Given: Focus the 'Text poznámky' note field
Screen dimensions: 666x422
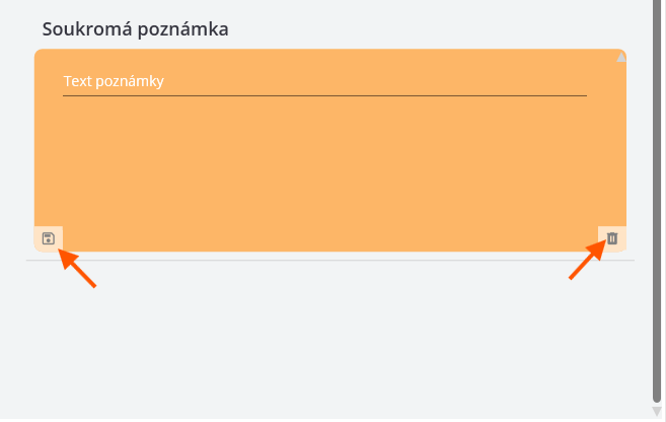Looking at the screenshot, I should coord(324,82).
